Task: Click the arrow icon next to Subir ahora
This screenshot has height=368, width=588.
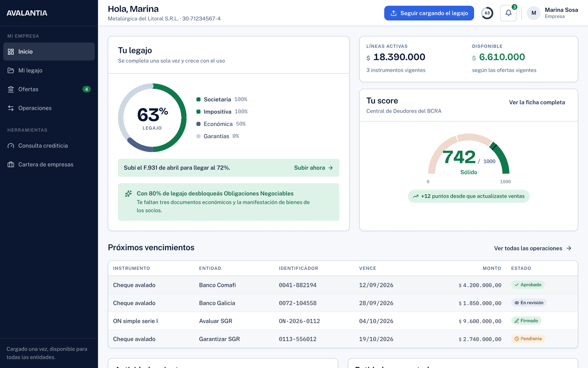Action: pos(331,168)
